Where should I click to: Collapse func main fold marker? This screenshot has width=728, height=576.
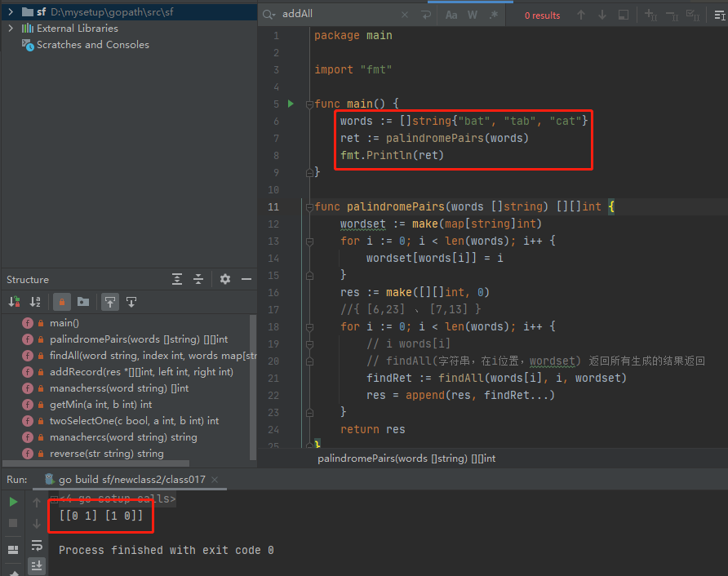pos(309,104)
